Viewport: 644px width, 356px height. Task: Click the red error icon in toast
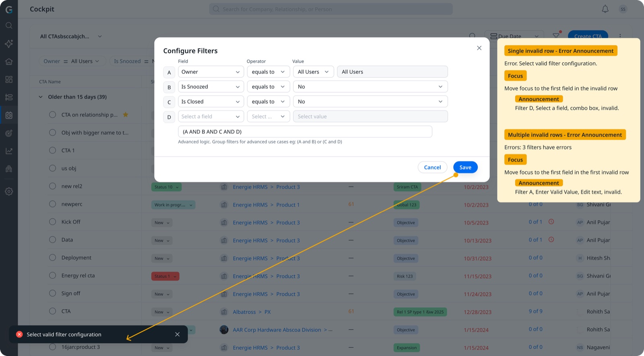pyautogui.click(x=19, y=334)
